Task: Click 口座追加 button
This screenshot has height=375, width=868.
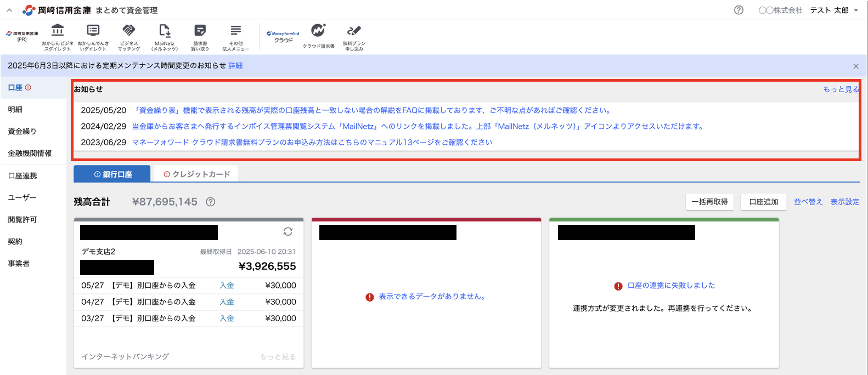Action: pos(764,202)
